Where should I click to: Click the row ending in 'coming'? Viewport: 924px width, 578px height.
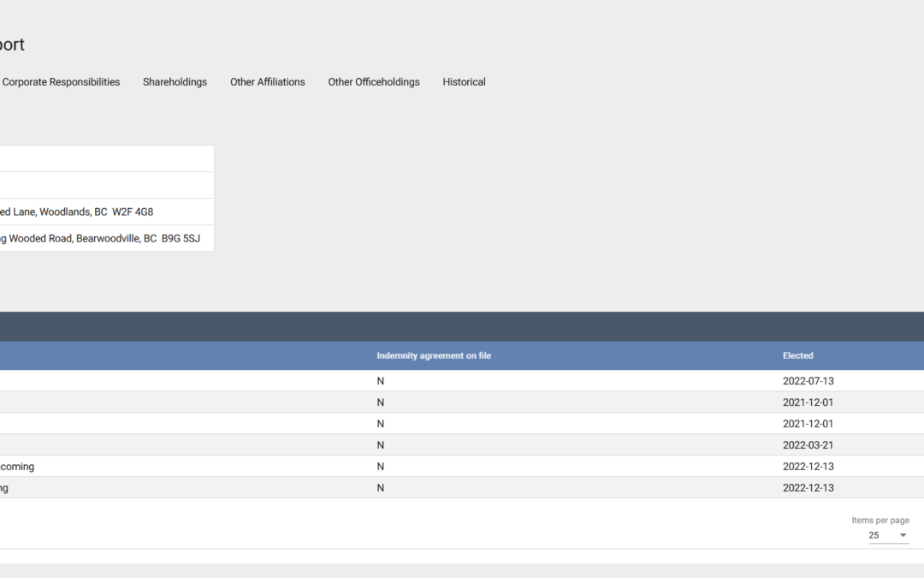point(17,467)
